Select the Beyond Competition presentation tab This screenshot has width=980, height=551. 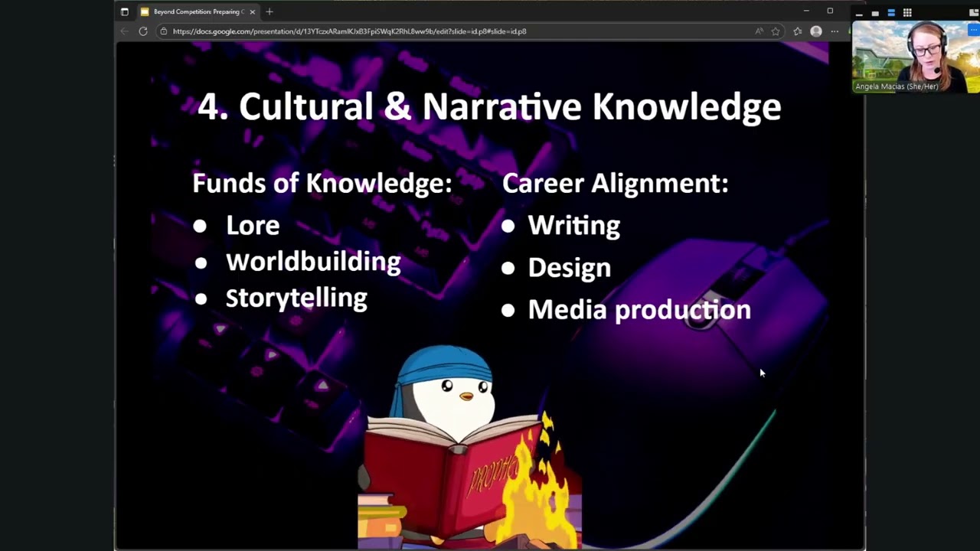(198, 11)
